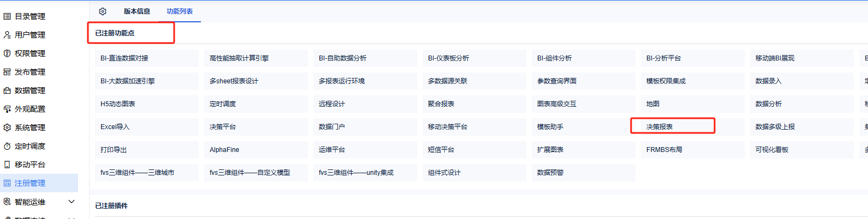The image size is (868, 219).
Task: Click the 决策平台 feature cell
Action: coord(256,127)
